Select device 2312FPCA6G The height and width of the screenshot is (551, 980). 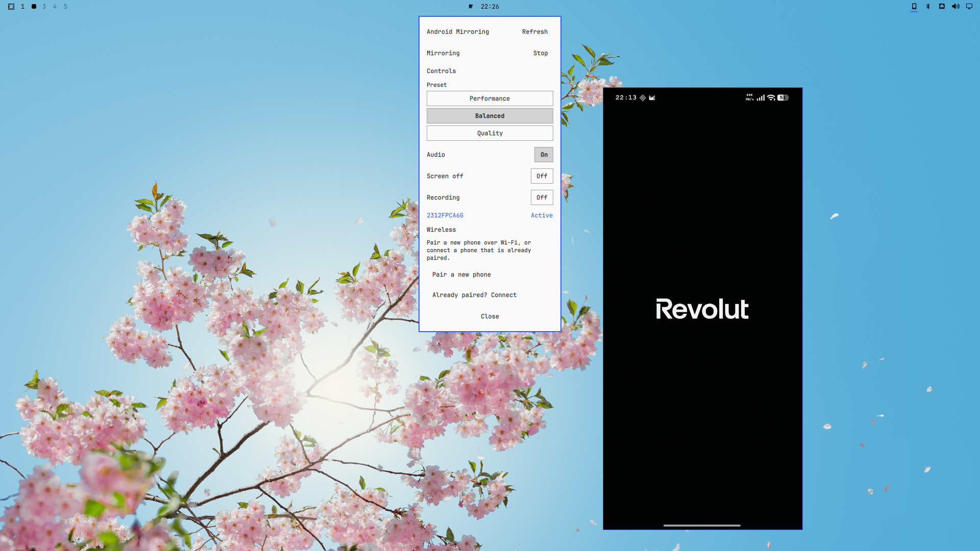pos(445,215)
